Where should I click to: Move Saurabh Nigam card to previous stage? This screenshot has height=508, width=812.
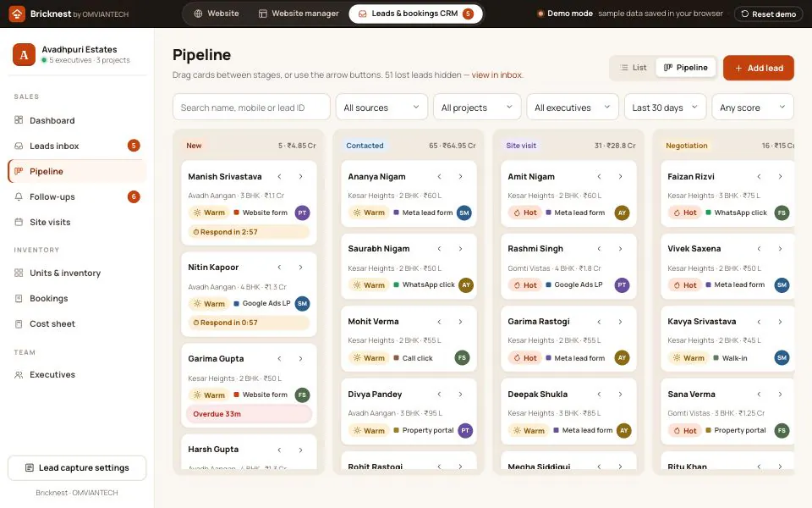pos(439,249)
